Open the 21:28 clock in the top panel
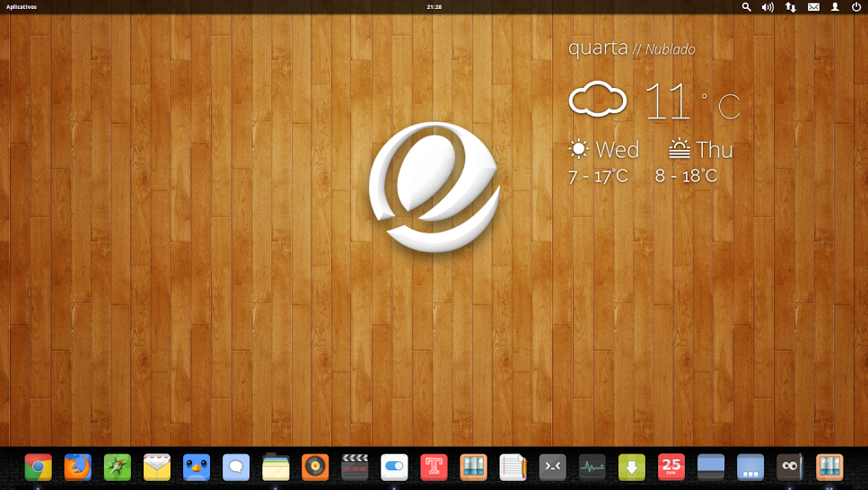This screenshot has height=490, width=868. point(434,7)
